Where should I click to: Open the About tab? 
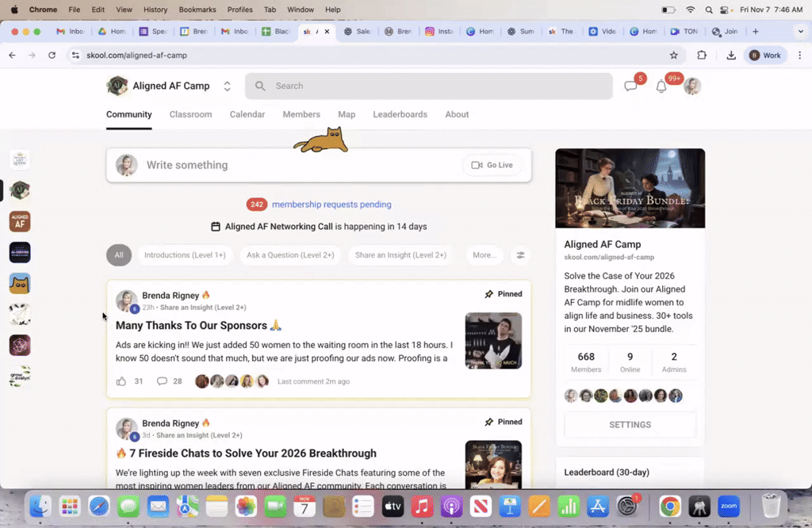(457, 114)
